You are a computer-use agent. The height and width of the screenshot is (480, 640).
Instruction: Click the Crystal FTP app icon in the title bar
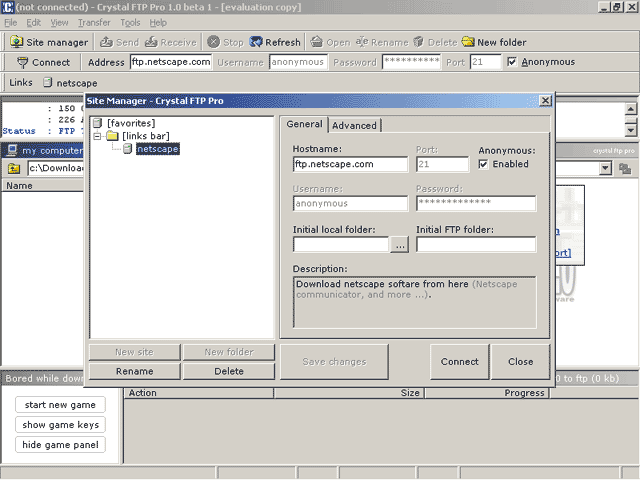coord(7,7)
